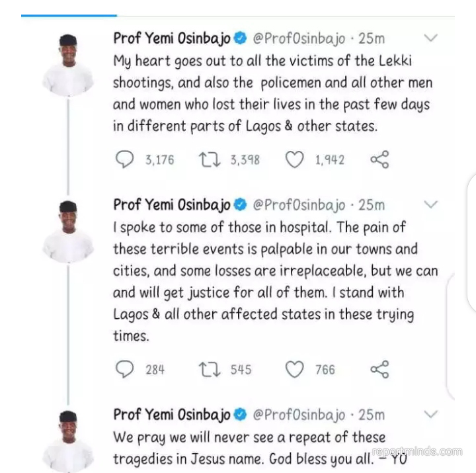Like the tweet with 766 likes
Screen dimensions: 476x473
click(x=295, y=369)
